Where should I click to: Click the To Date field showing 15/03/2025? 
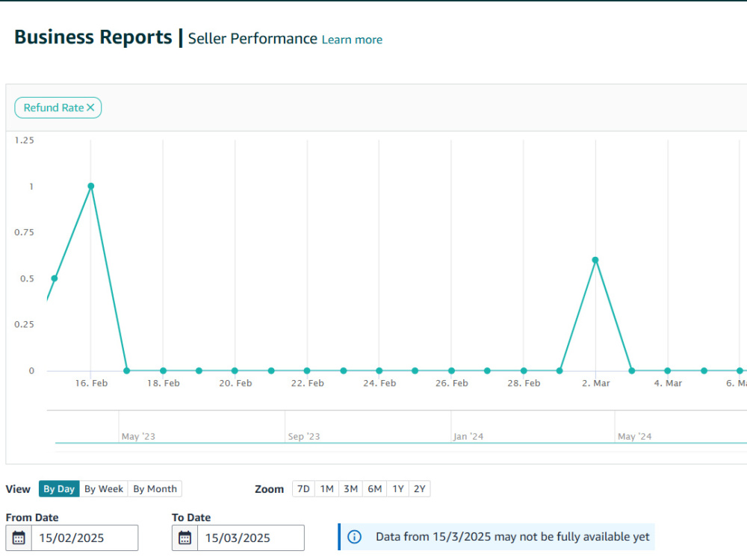click(251, 538)
